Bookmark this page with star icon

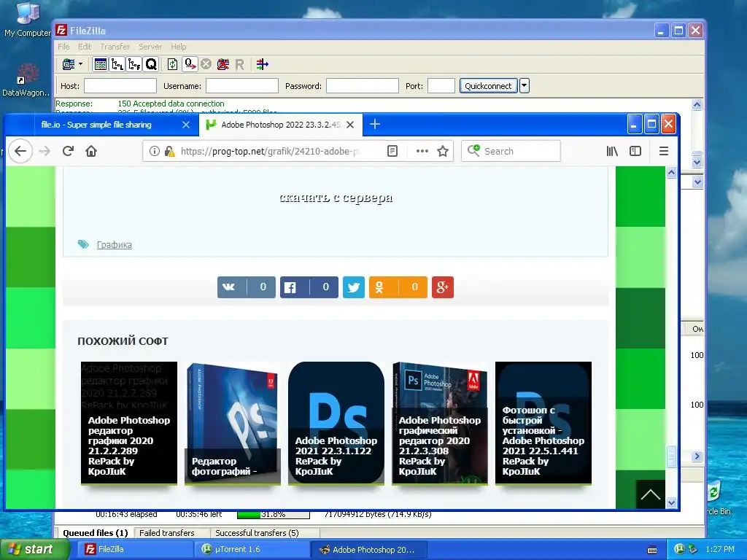point(443,151)
